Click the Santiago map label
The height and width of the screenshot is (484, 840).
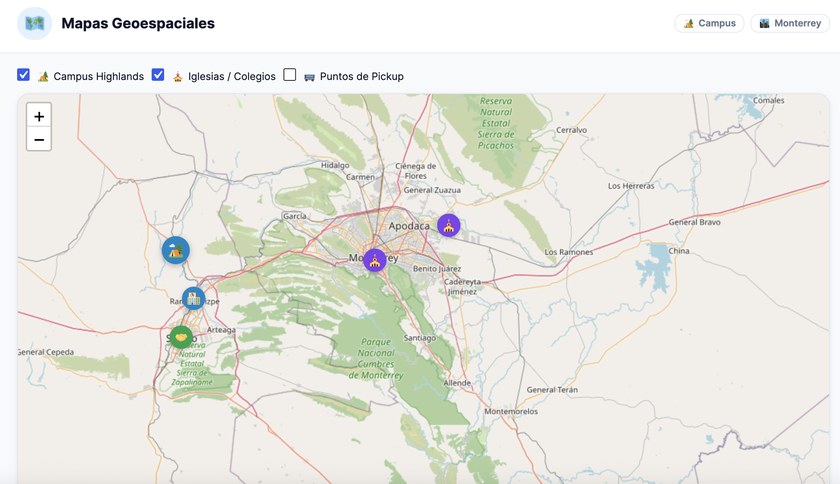pos(419,338)
